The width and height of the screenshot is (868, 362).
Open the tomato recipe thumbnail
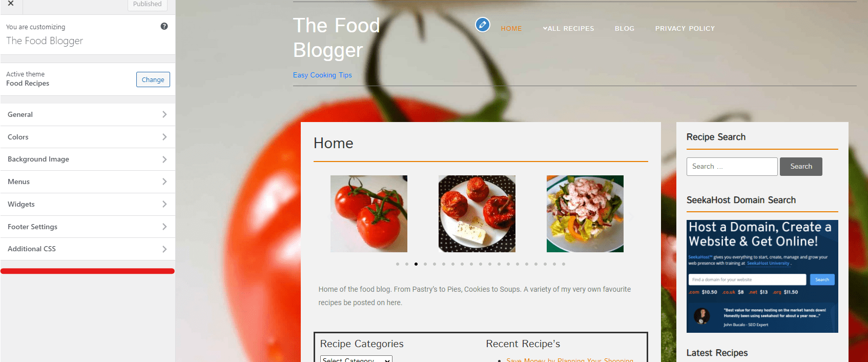[369, 214]
